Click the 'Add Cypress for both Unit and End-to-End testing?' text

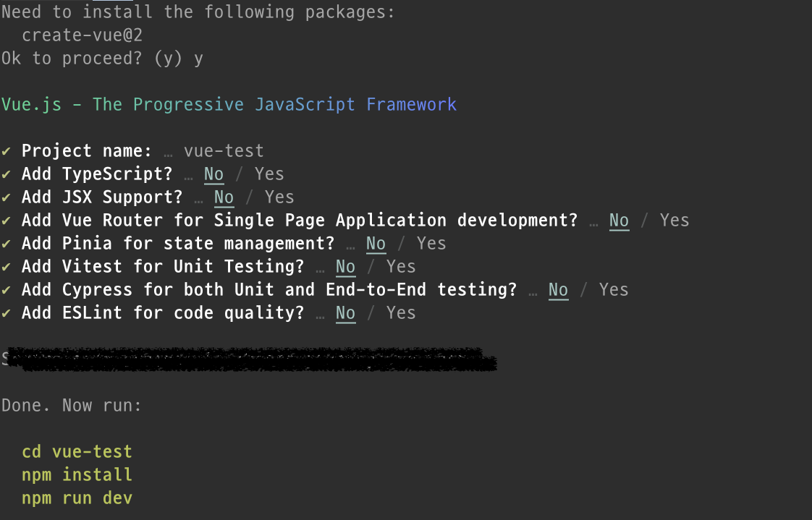(269, 290)
